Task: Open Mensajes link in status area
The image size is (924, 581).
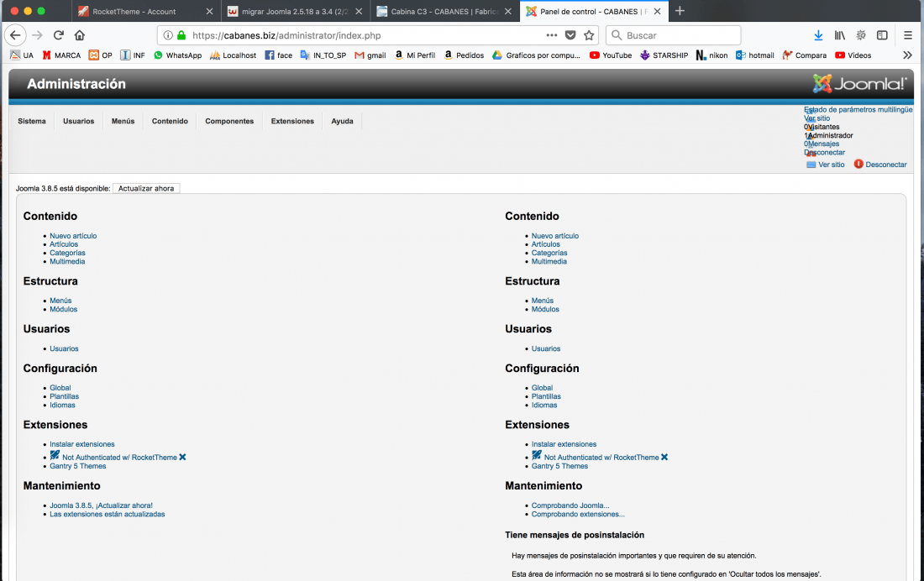Action: [x=822, y=144]
